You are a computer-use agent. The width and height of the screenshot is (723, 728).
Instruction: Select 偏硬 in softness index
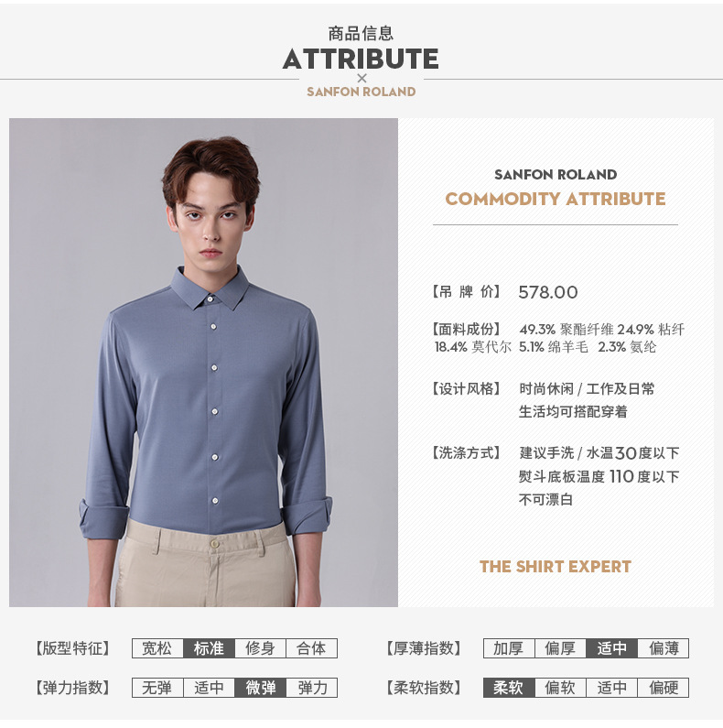click(x=664, y=688)
